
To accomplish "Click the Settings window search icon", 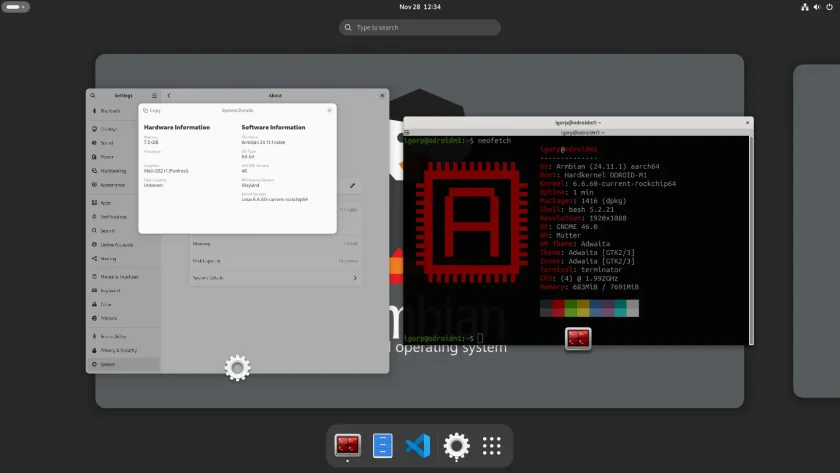I will click(93, 95).
